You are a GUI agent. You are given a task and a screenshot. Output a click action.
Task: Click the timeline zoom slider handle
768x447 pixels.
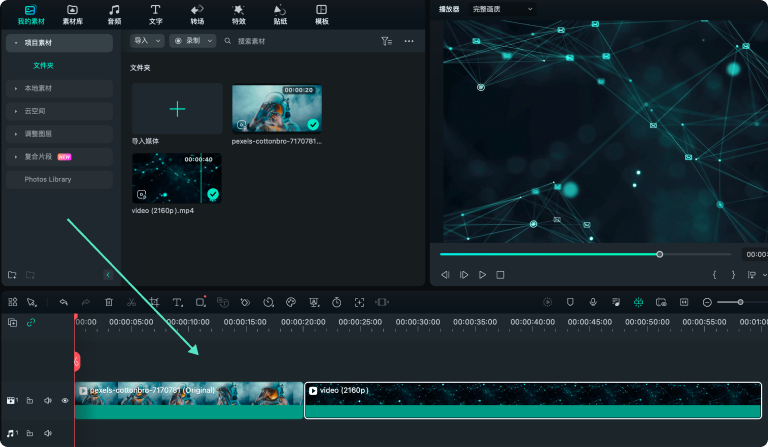pos(741,302)
